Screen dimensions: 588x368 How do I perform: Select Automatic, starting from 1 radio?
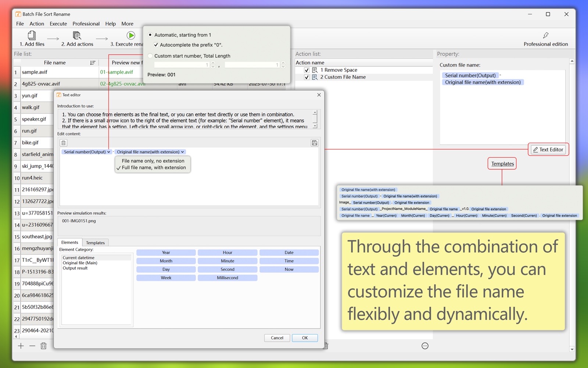150,35
